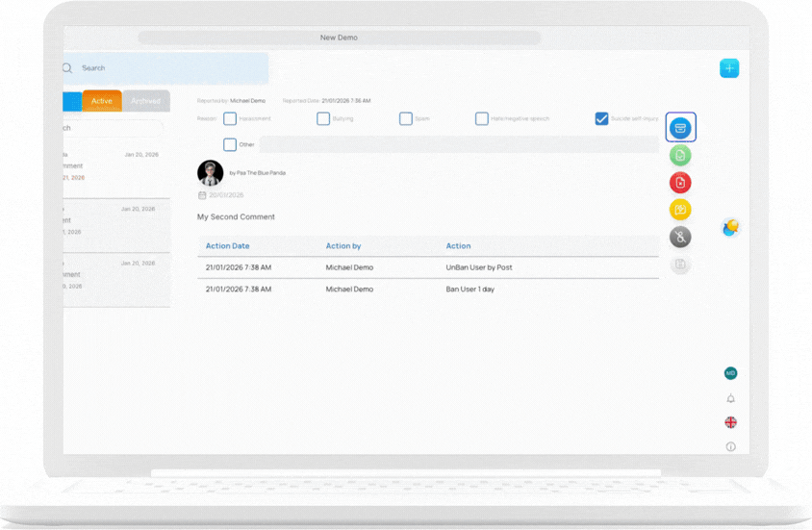Switch to the Archived tab

click(x=145, y=101)
